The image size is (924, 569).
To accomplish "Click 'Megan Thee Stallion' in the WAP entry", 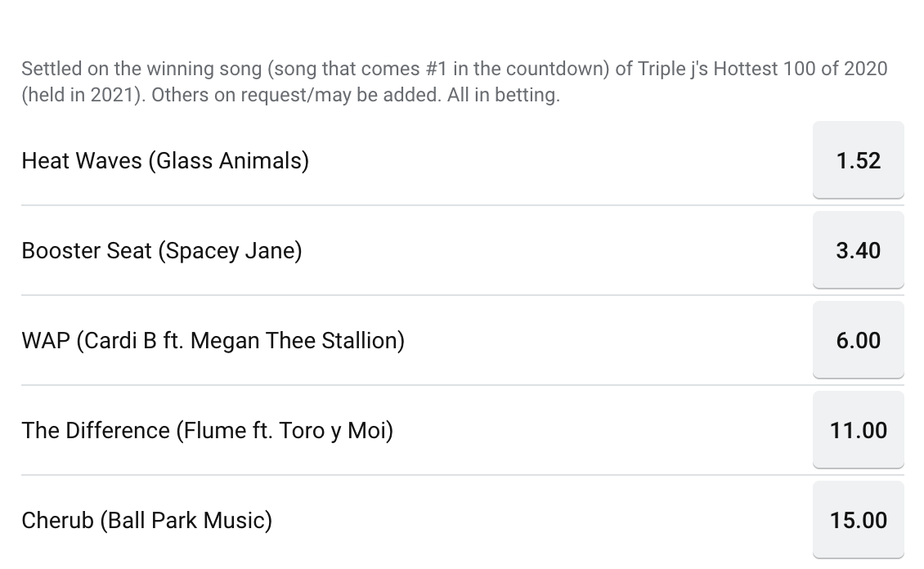I will point(298,341).
